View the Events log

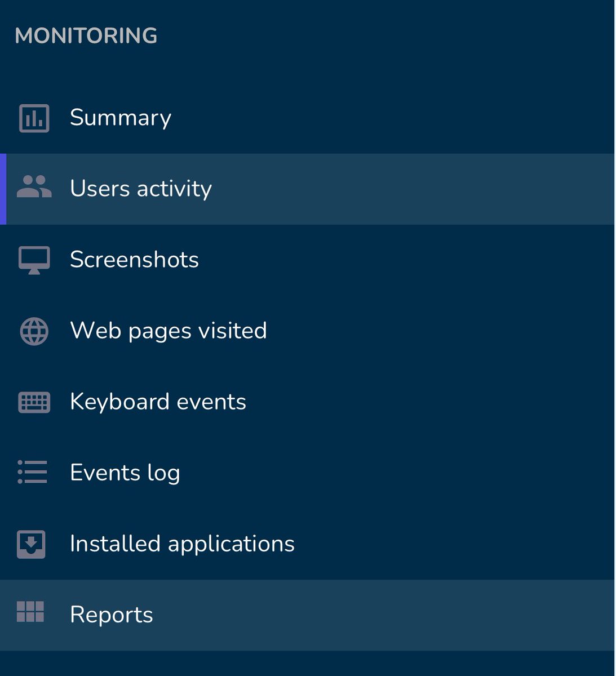tap(307, 473)
